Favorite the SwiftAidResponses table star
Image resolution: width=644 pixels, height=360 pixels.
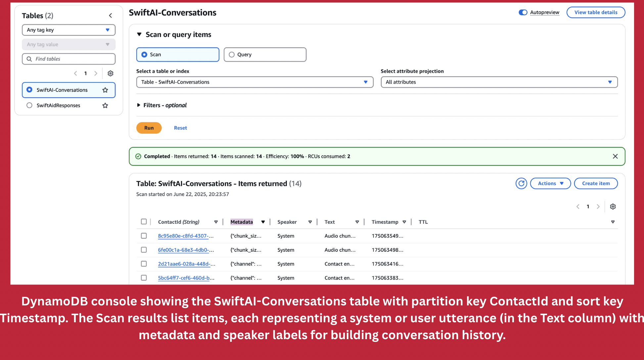105,106
